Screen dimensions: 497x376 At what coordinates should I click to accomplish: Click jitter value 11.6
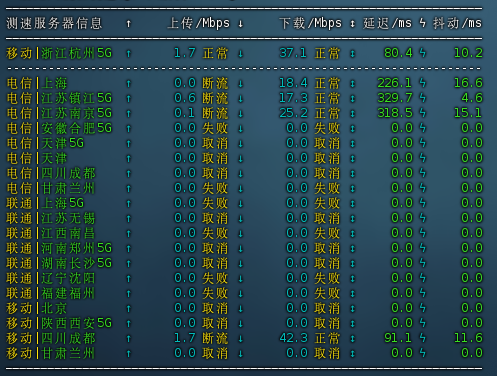pos(468,338)
